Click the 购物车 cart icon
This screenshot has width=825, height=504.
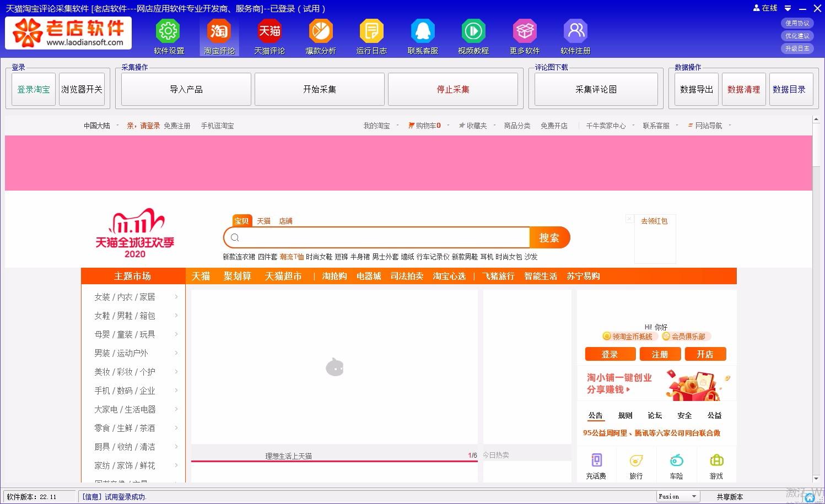tap(411, 126)
